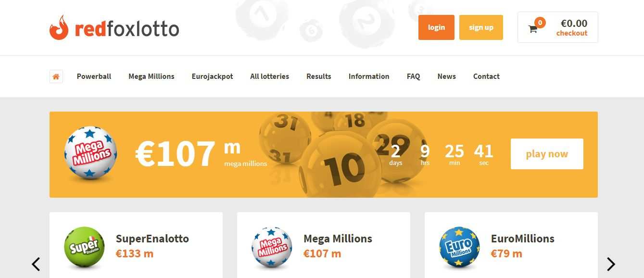Screen dimensions: 644x278
Task: Click the play now button
Action: (547, 154)
